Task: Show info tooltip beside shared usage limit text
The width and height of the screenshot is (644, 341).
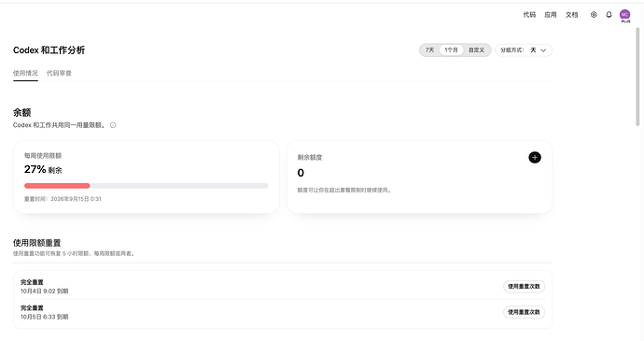Action: 113,125
